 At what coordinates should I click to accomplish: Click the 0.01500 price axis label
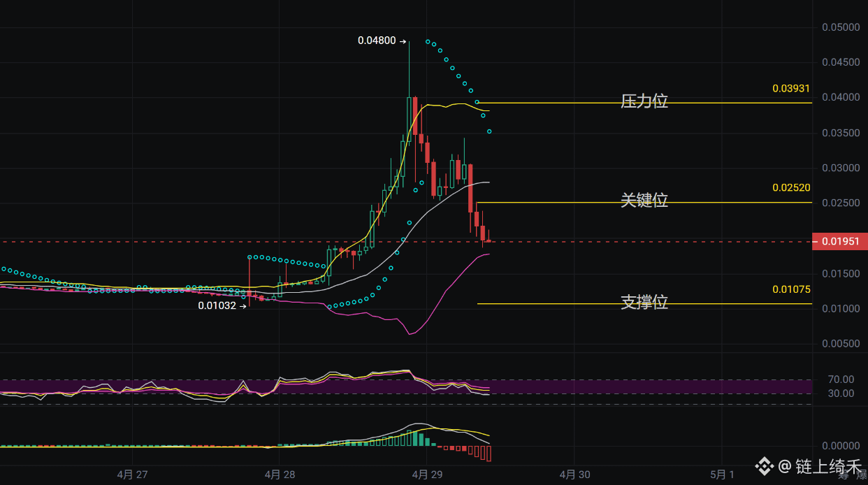[841, 274]
